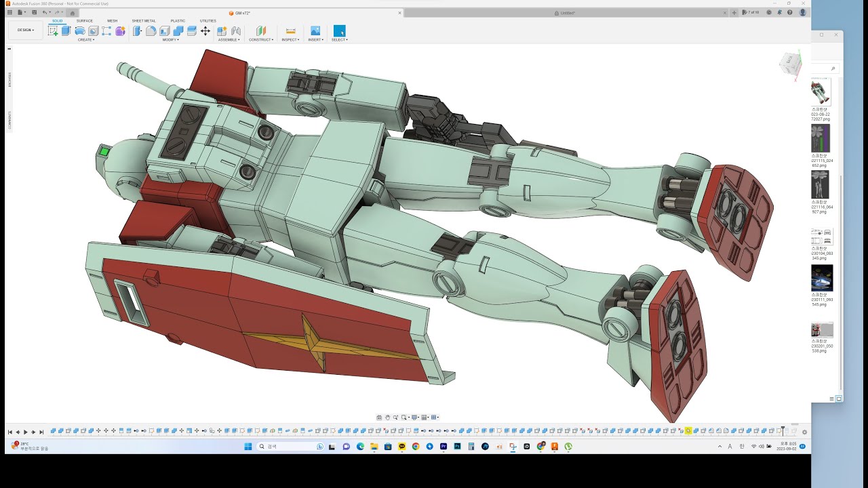868x488 pixels.
Task: Select the Combine tool
Action: click(x=178, y=30)
